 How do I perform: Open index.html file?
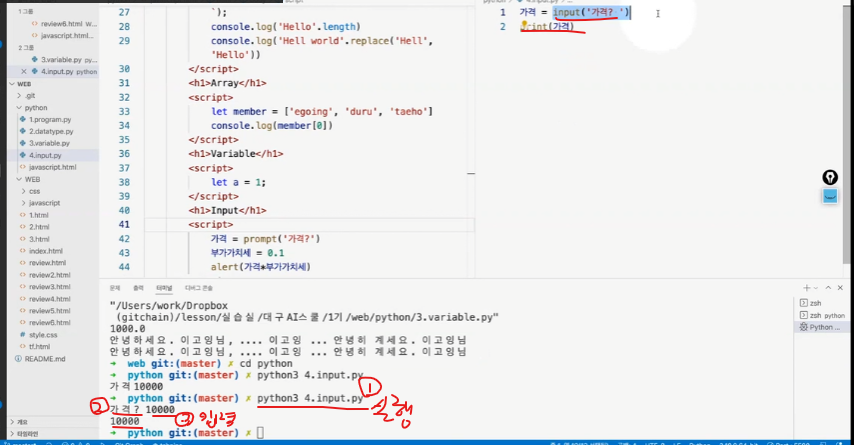46,251
